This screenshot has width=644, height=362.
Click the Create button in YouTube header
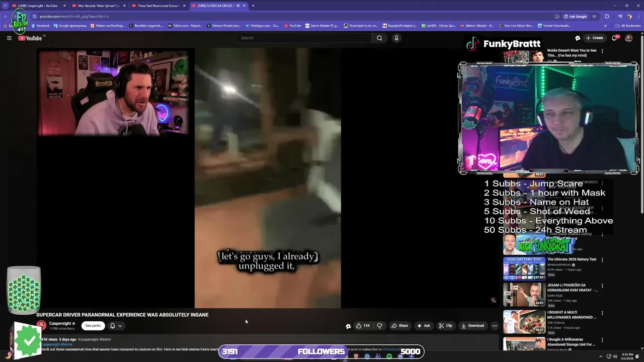coord(594,38)
